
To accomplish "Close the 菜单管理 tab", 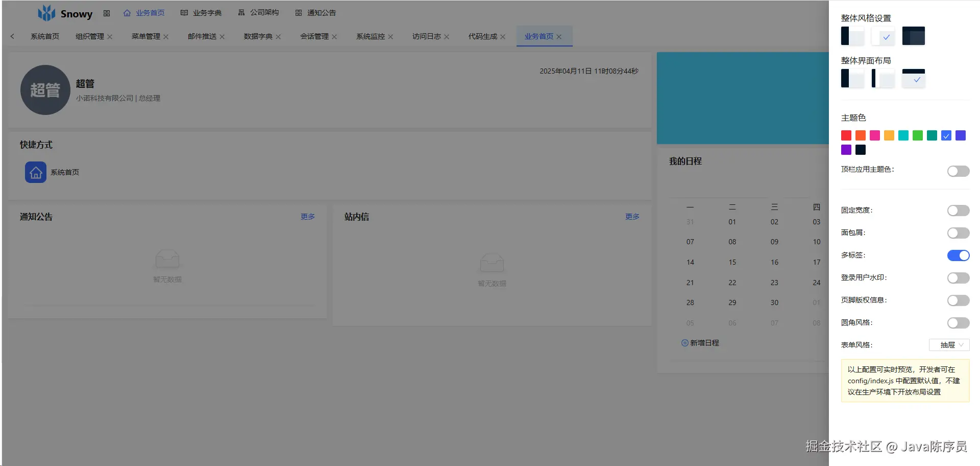I will coord(166,37).
